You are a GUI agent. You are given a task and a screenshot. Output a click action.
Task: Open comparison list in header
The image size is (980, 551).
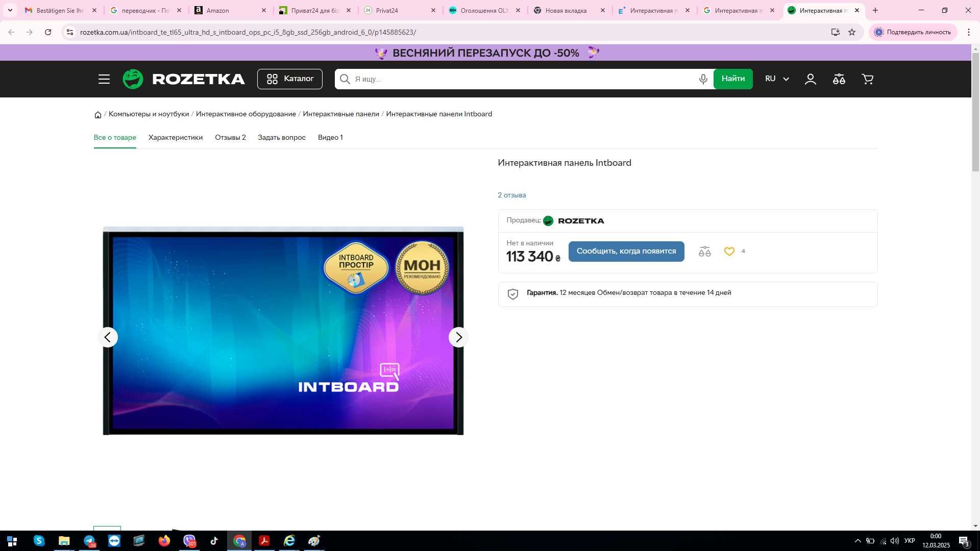pos(839,79)
